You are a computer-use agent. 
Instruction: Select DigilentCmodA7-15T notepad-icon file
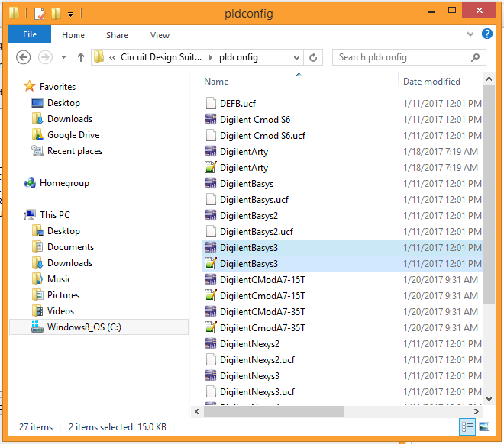(x=211, y=296)
